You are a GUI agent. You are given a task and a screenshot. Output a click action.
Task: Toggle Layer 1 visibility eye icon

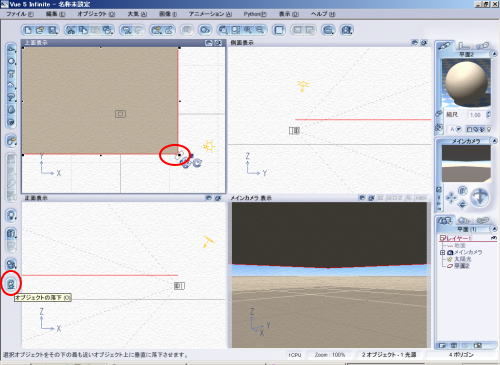pyautogui.click(x=494, y=238)
